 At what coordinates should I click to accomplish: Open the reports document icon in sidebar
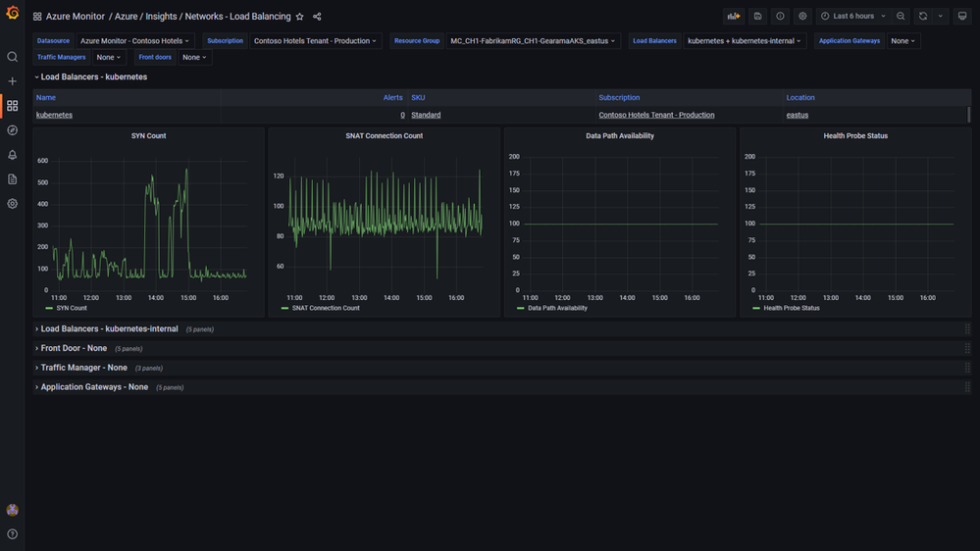coord(12,179)
